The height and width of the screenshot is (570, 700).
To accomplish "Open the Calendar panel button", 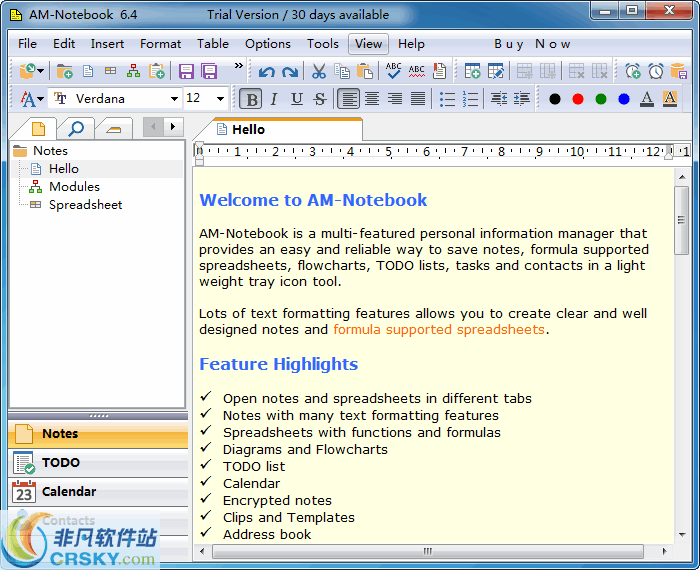I will pos(69,491).
